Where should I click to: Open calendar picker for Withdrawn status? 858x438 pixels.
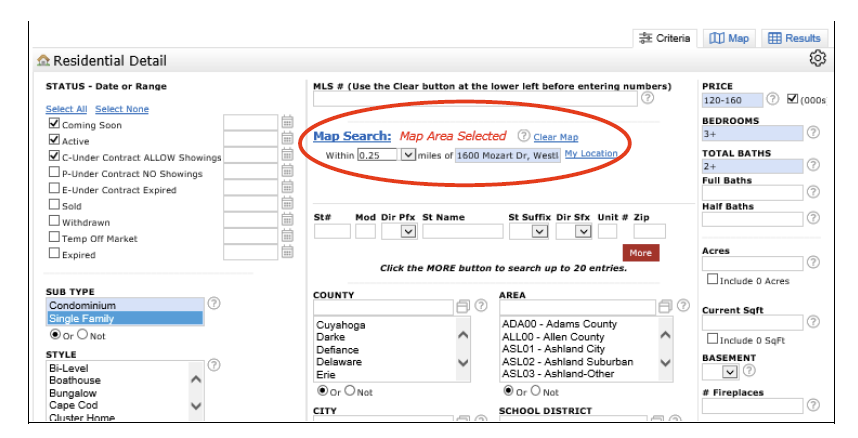pyautogui.click(x=287, y=220)
